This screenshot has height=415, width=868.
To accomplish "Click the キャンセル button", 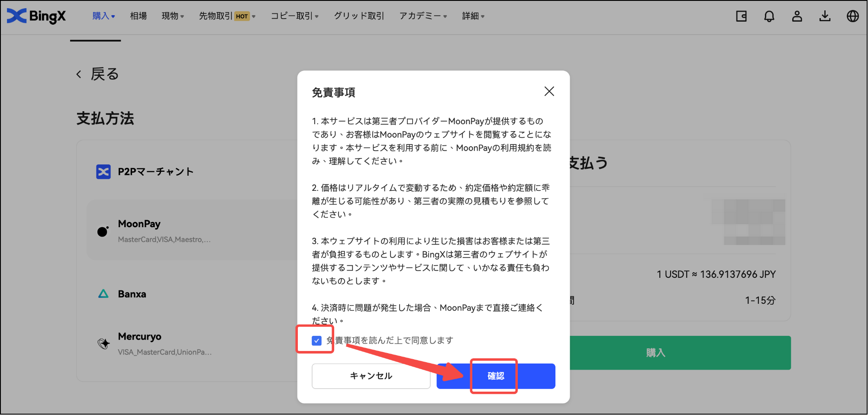I will [371, 376].
